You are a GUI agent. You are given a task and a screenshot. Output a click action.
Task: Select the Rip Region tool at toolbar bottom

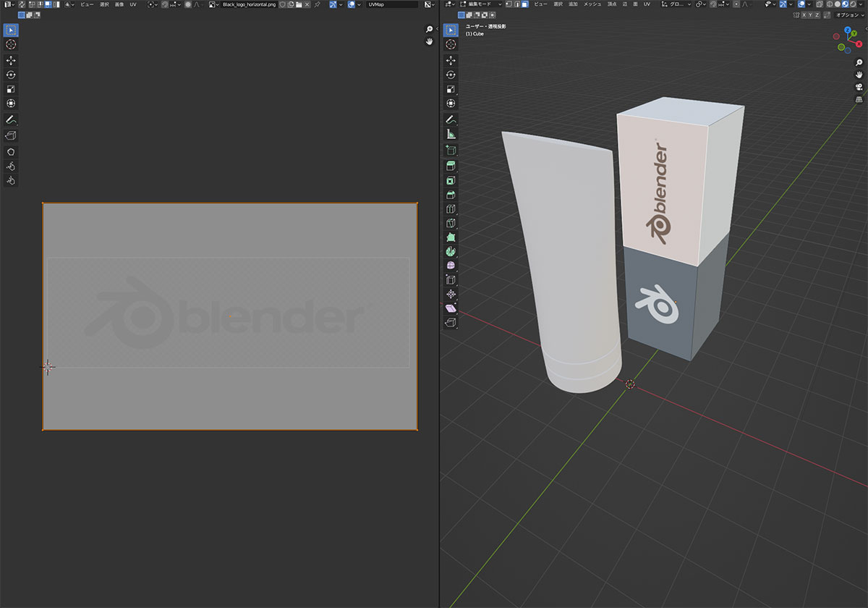[x=451, y=323]
